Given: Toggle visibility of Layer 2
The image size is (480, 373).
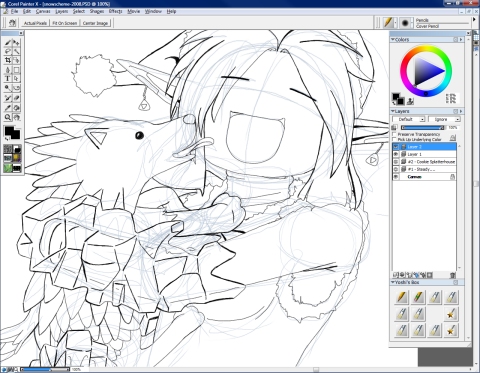Looking at the screenshot, I should point(396,147).
